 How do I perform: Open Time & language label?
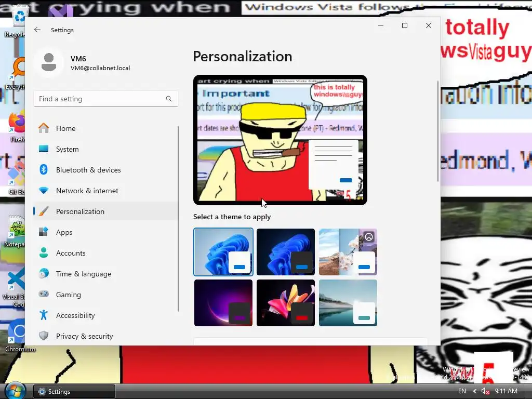[84, 274]
